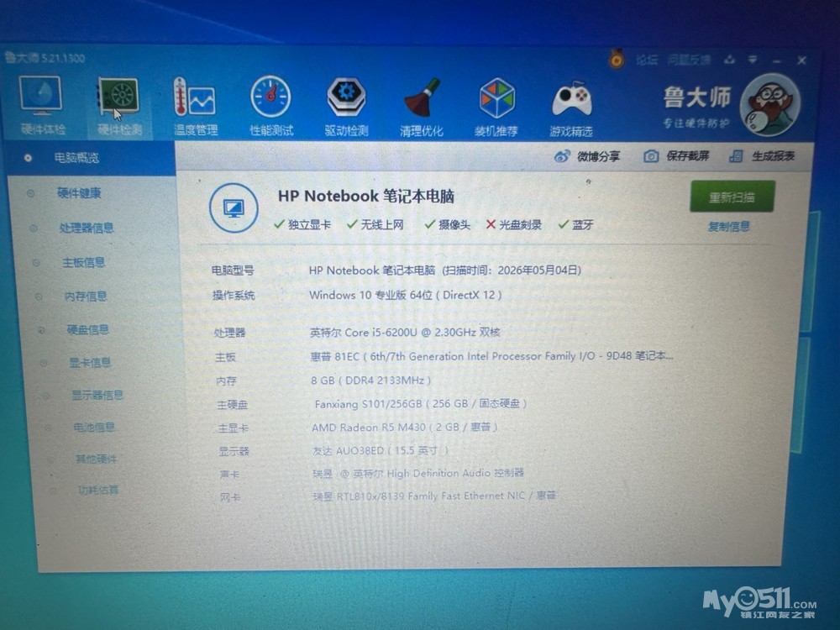Open the title bar dropdown menu arrow
The width and height of the screenshot is (840, 630).
tap(753, 59)
